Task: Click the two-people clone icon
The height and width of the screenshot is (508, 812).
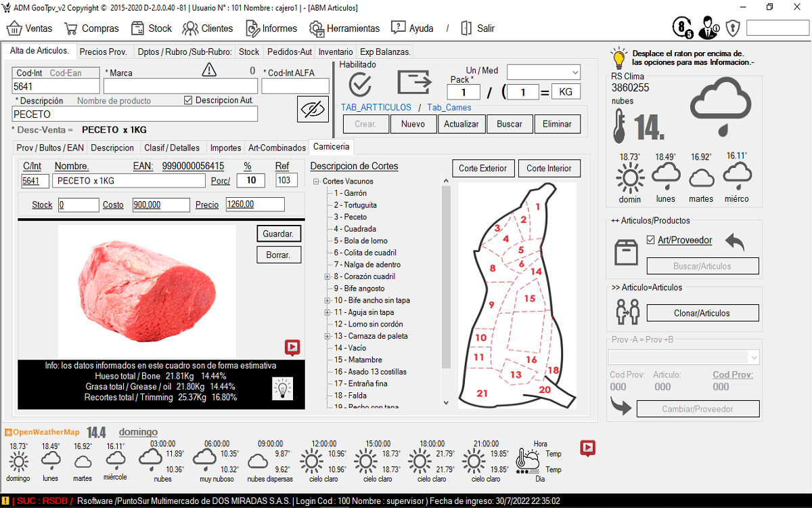Action: (627, 312)
